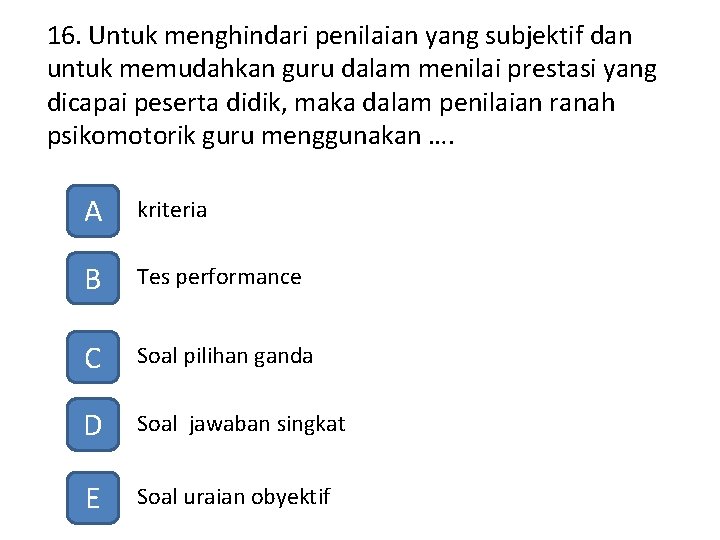Select the E answer button
This screenshot has height=540, width=720.
[x=93, y=498]
